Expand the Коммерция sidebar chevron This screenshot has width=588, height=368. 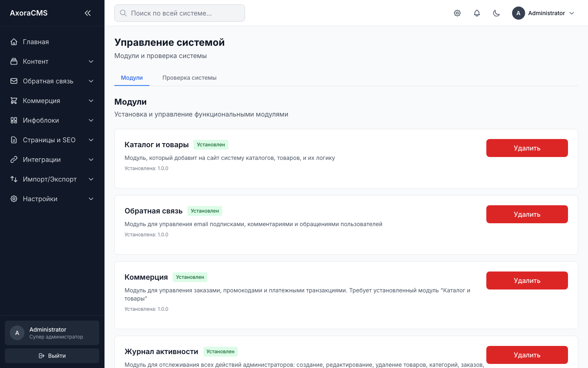[x=91, y=101]
